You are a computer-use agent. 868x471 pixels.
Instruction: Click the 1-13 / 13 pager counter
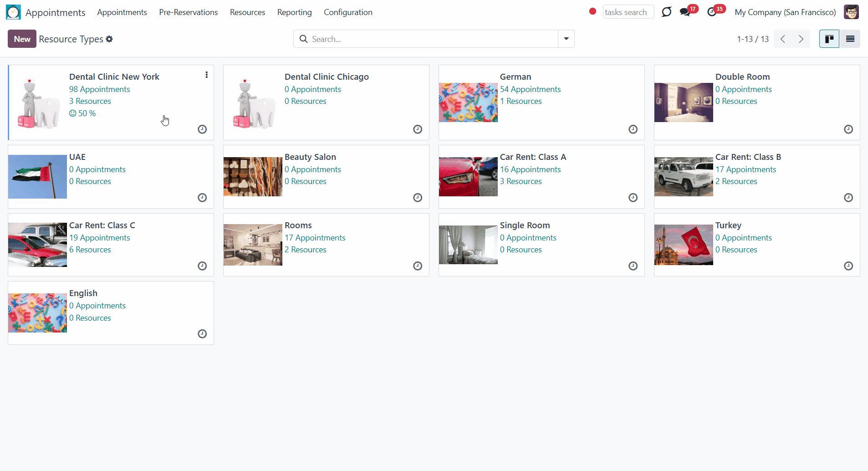pyautogui.click(x=753, y=39)
